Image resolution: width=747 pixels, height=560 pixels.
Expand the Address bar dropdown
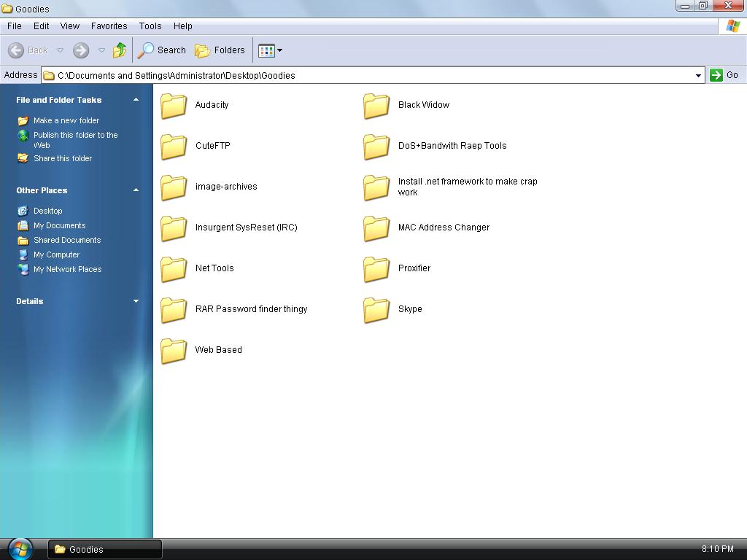coord(698,76)
